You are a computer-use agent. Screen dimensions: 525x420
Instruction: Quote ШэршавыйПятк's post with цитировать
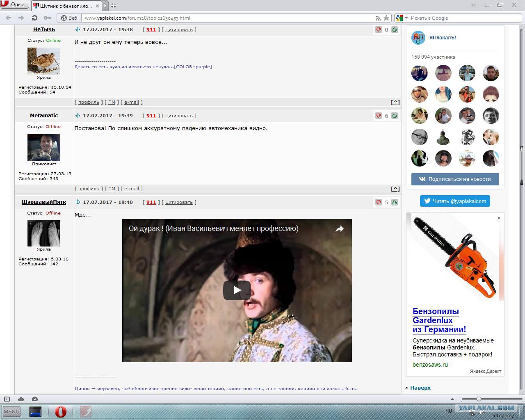(x=179, y=202)
